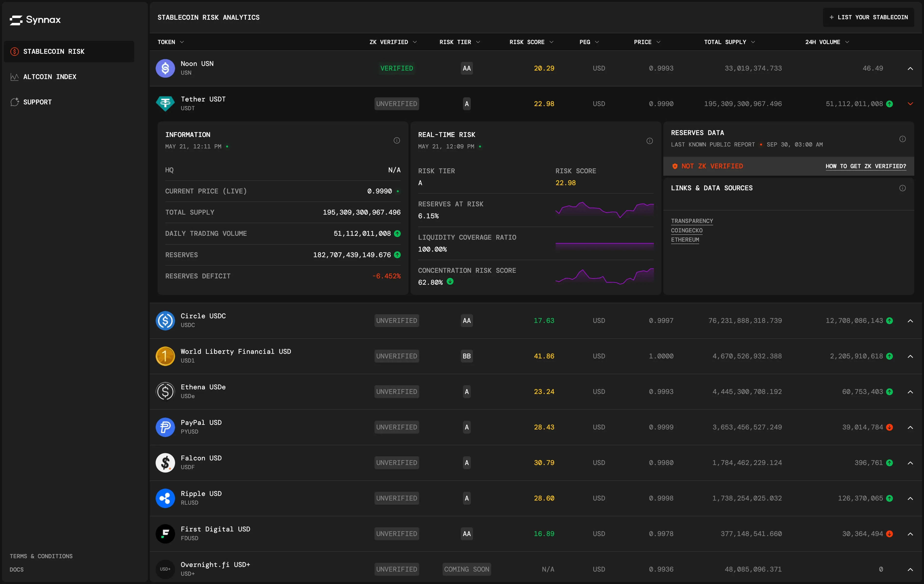Image resolution: width=924 pixels, height=584 pixels.
Task: Click the -6.452% reserves deficit value
Action: (x=386, y=276)
